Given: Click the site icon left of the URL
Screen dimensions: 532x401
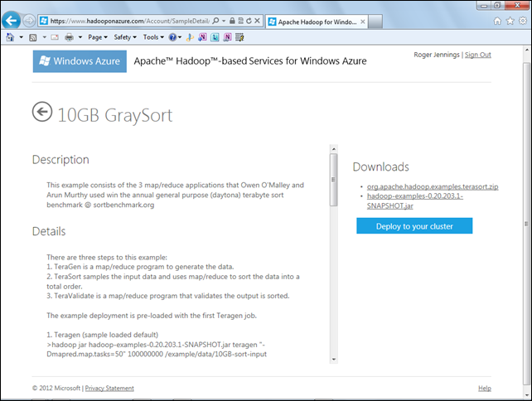Looking at the screenshot, I should (x=44, y=21).
